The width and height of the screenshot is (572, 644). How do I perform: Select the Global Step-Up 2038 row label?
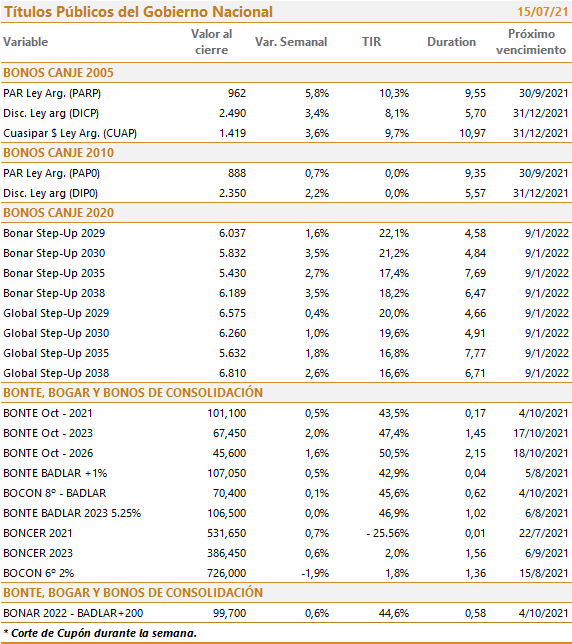(x=56, y=373)
